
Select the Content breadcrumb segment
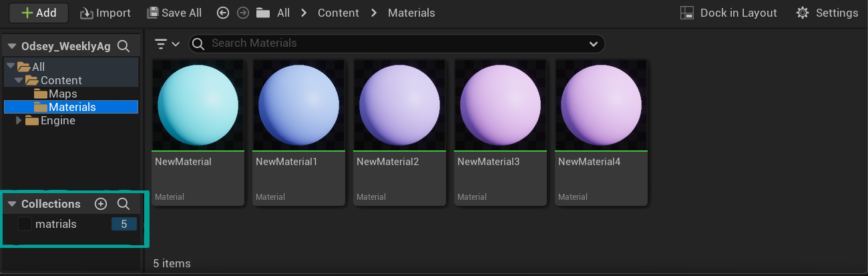point(338,13)
